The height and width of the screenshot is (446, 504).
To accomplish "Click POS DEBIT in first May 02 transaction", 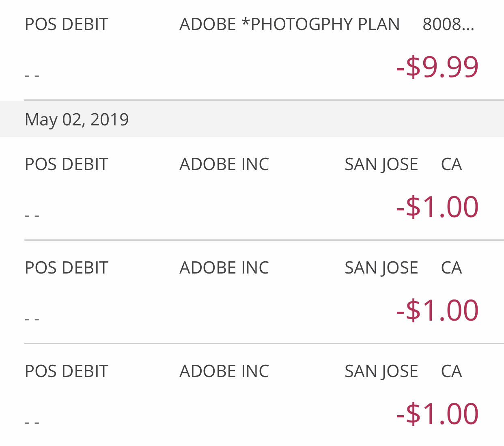I will click(67, 164).
